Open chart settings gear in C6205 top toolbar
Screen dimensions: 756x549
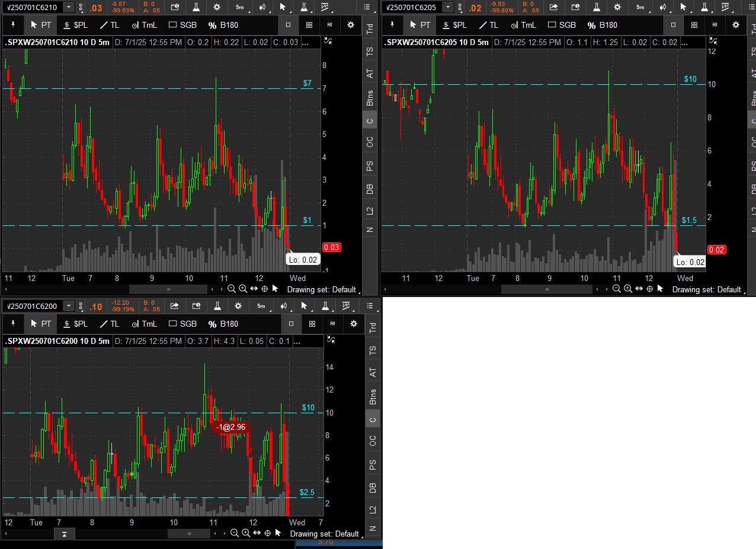[x=617, y=7]
